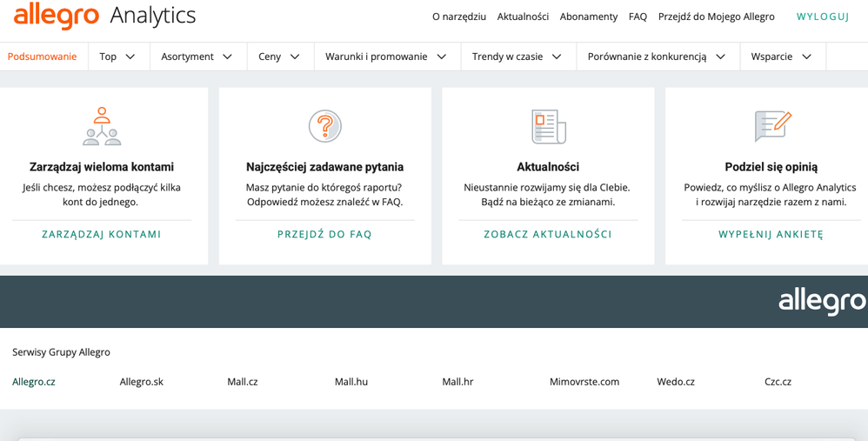Image resolution: width=868 pixels, height=441 pixels.
Task: Click WYLOGUJ to log out
Action: [x=823, y=17]
